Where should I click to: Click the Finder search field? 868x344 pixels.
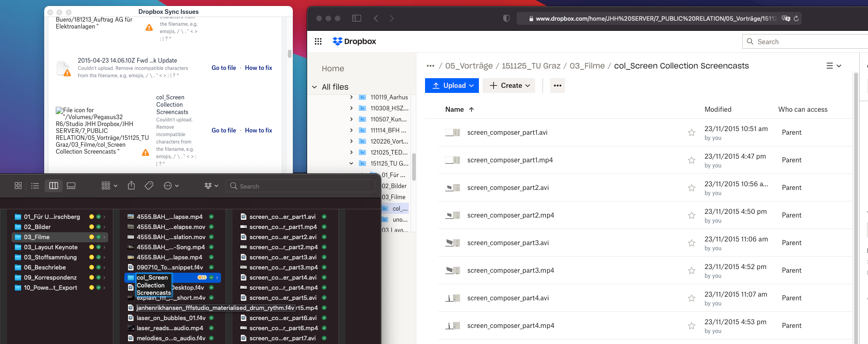coord(301,186)
